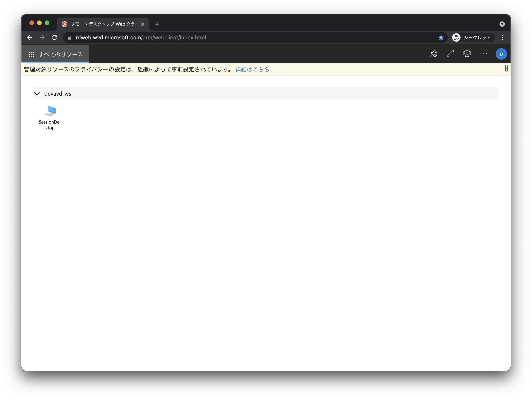Collapse the devavd-ws workspace group
Screen dimensions: 532x399
pos(37,94)
